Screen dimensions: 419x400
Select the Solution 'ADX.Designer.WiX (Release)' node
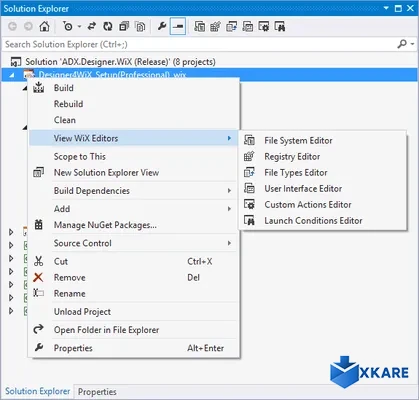pyautogui.click(x=120, y=62)
